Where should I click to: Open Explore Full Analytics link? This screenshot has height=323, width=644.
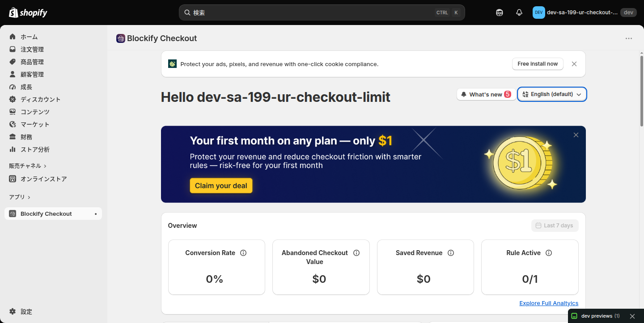pyautogui.click(x=549, y=303)
